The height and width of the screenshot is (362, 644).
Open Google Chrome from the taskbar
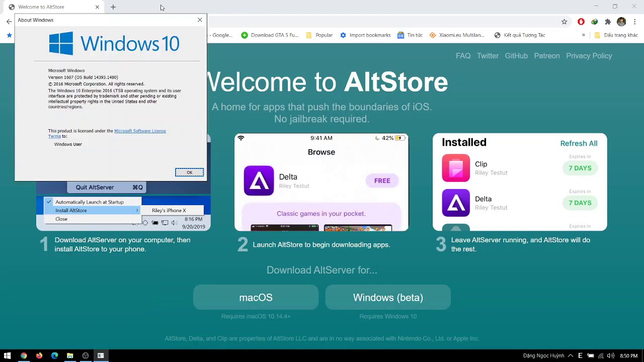coord(24,355)
